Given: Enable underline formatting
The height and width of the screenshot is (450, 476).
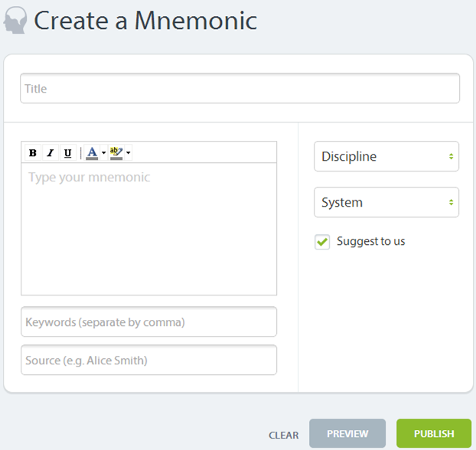Looking at the screenshot, I should (68, 153).
